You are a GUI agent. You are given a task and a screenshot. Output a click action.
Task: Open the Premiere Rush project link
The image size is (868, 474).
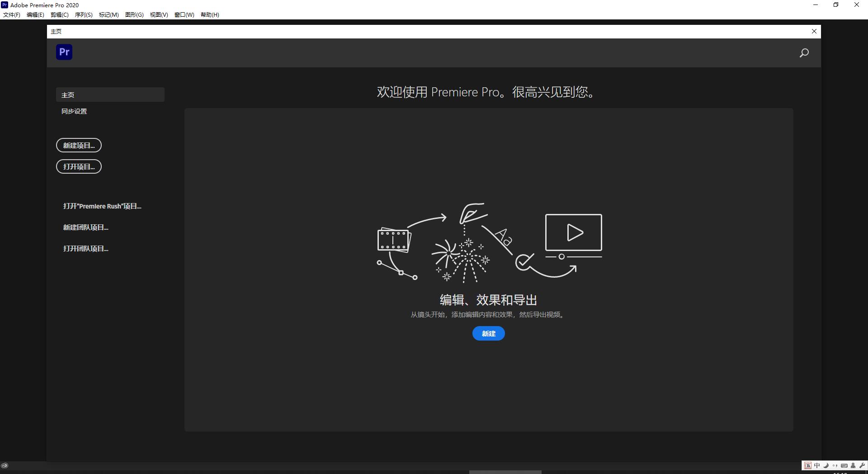(x=102, y=206)
